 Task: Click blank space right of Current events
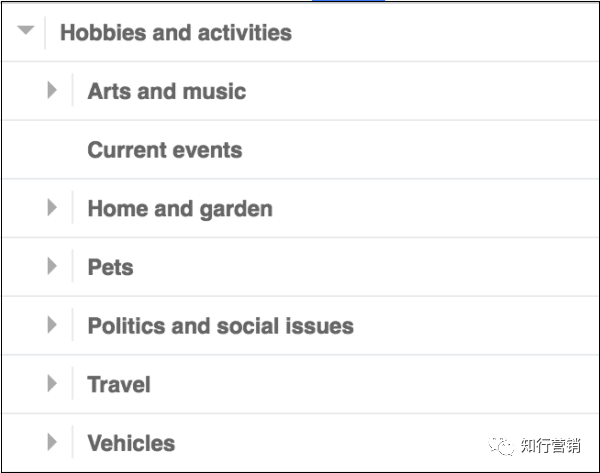pyautogui.click(x=420, y=150)
